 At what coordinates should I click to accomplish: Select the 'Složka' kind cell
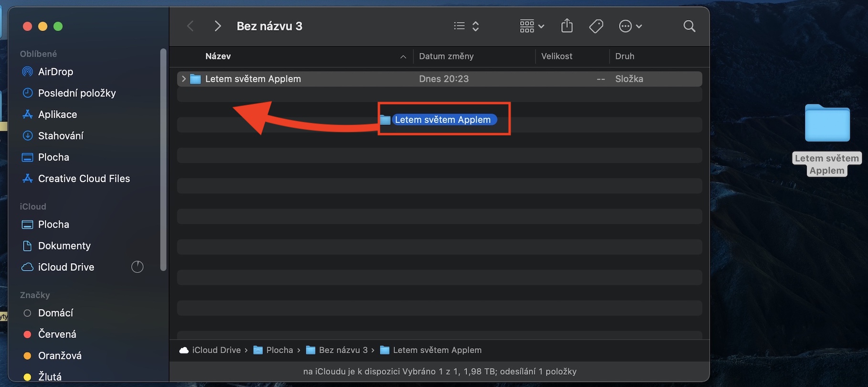click(629, 79)
